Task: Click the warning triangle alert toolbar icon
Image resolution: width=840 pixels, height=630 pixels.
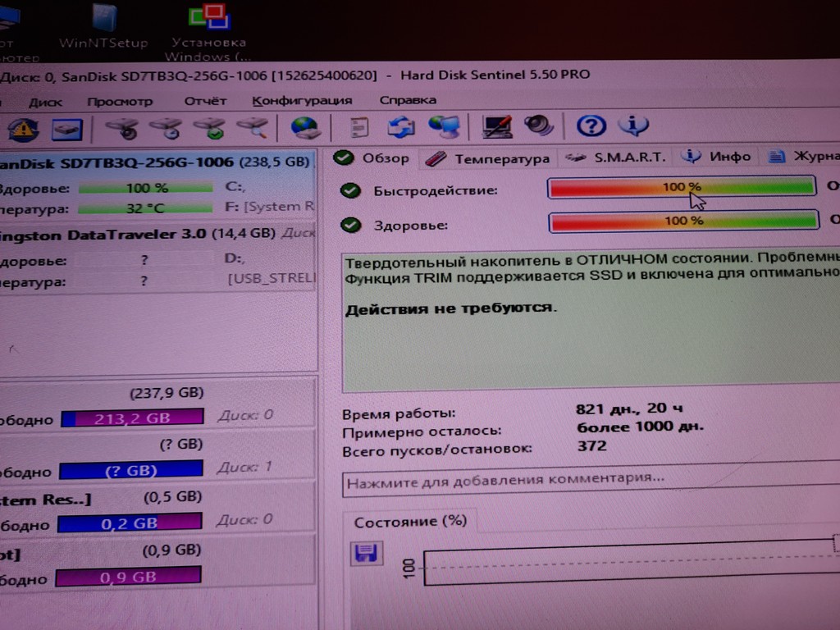Action: (23, 130)
